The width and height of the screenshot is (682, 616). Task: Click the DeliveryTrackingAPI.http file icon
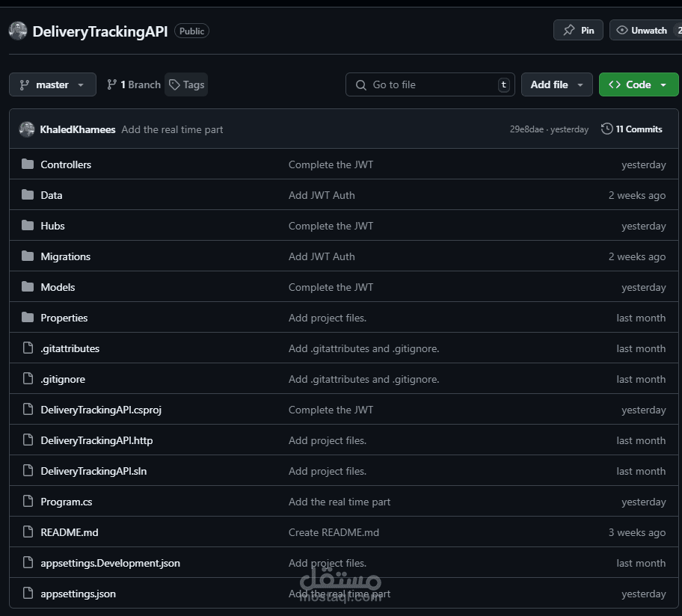[28, 440]
